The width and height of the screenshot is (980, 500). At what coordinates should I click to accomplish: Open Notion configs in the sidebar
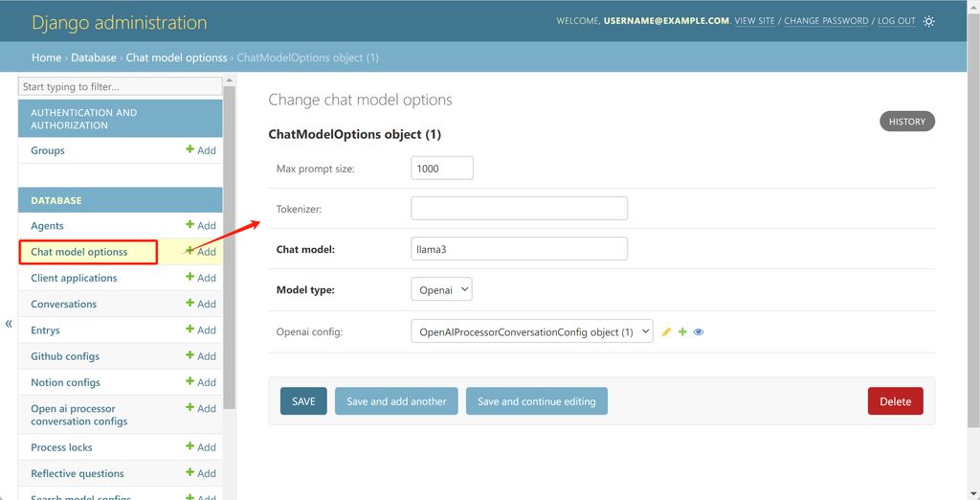click(x=65, y=382)
